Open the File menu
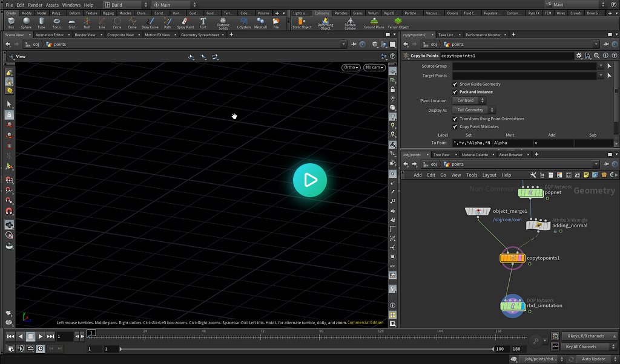This screenshot has width=620, height=364. coord(9,5)
